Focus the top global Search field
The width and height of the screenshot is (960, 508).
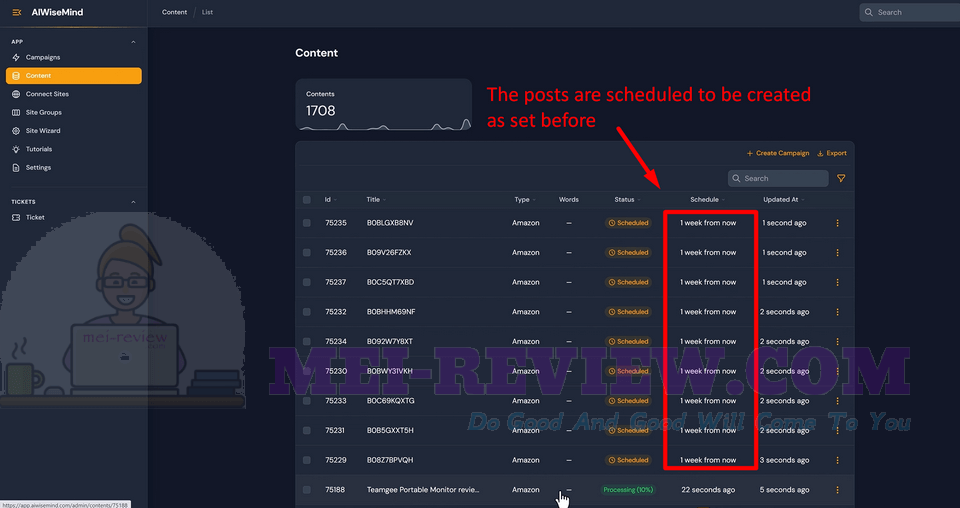910,12
